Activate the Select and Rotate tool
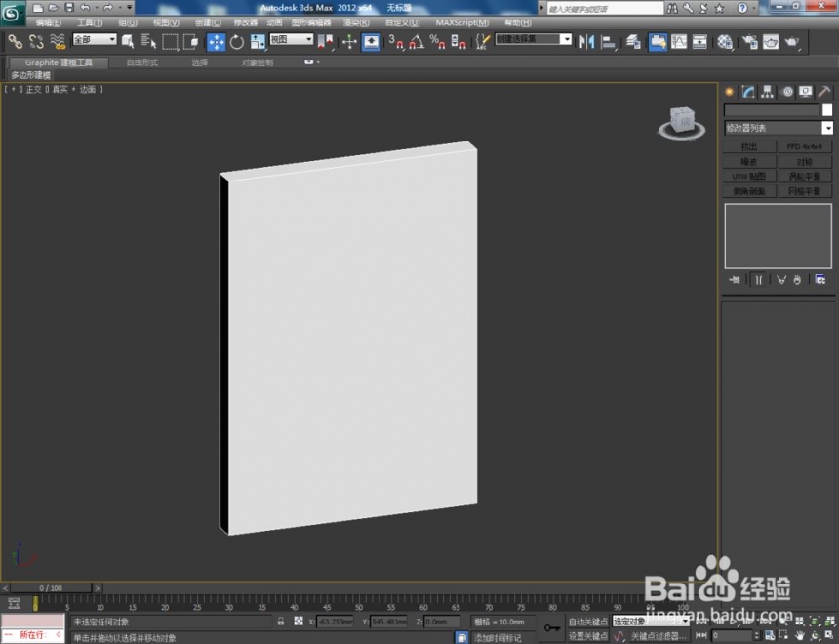The width and height of the screenshot is (839, 644). 237,41
